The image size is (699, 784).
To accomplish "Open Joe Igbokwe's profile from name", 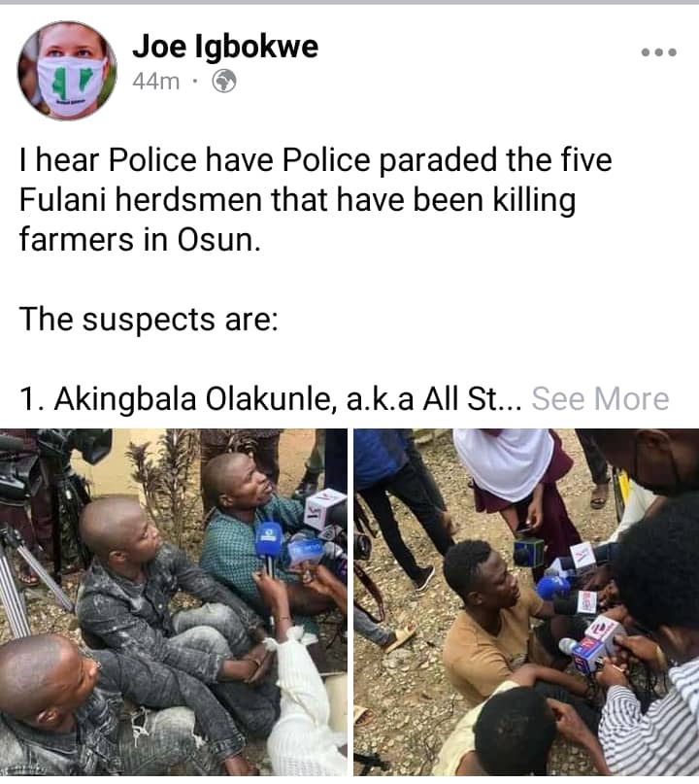I will [x=225, y=47].
